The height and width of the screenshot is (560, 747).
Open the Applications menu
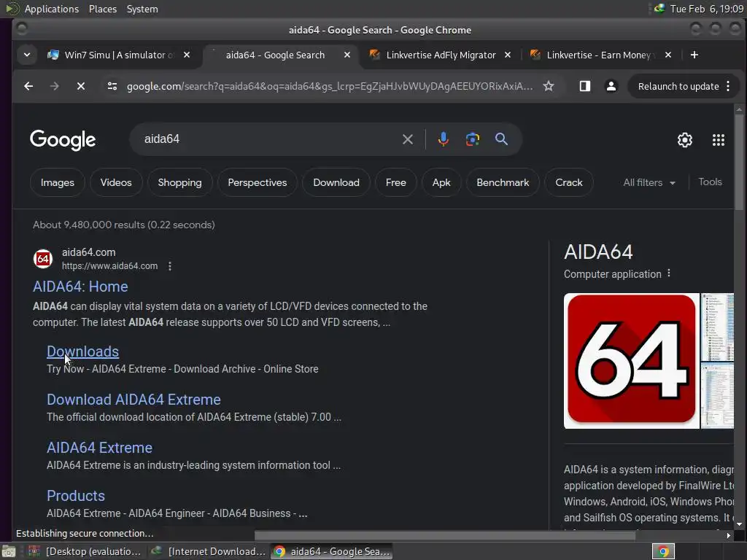52,9
